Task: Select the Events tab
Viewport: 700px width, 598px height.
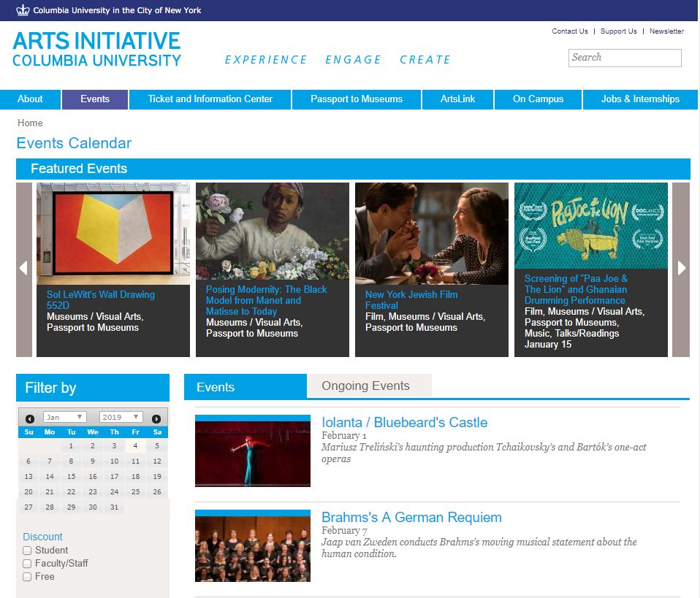Action: pos(245,386)
